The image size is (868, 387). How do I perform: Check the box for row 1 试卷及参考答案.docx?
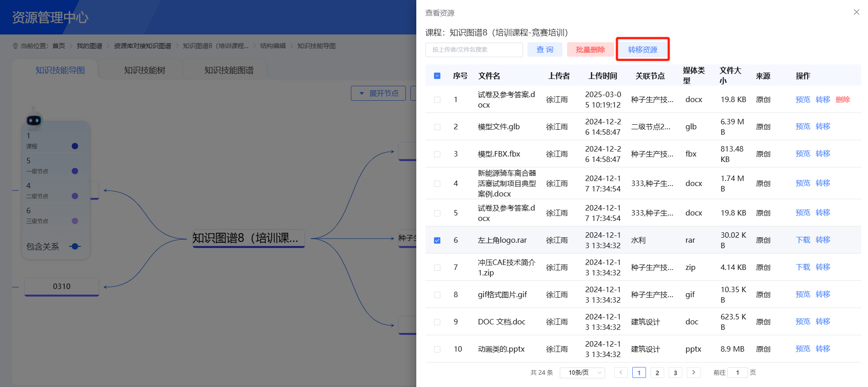coord(437,100)
